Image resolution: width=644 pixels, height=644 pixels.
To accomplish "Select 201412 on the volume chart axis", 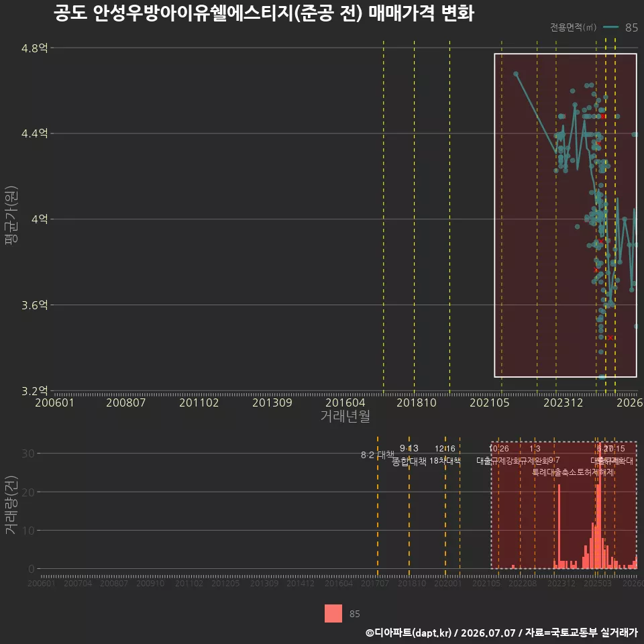I will coord(301,583).
